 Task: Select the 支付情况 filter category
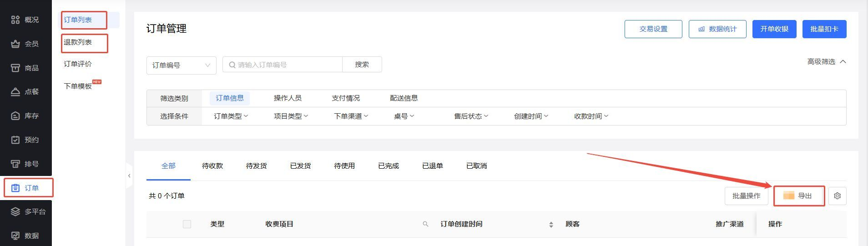click(x=346, y=98)
